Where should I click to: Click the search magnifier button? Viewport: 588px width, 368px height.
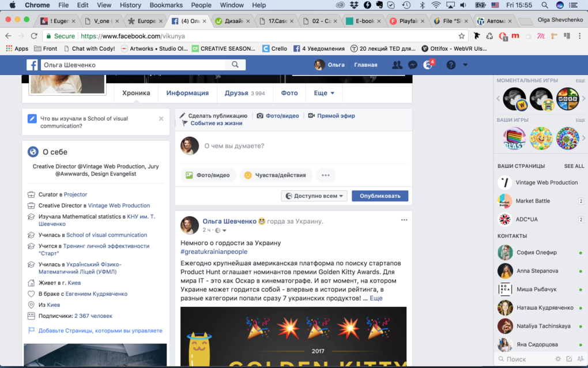(x=235, y=65)
